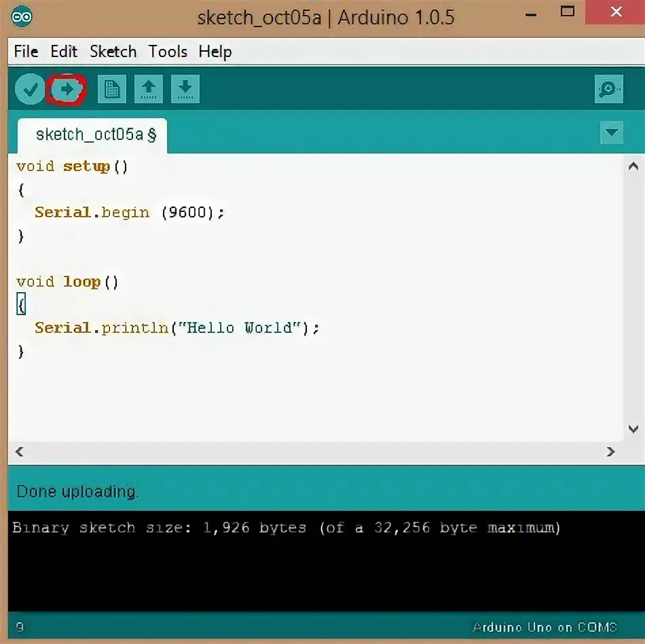Screen dimensions: 645x644
Task: Click the 'Binary sketch size' console line
Action: [x=287, y=528]
